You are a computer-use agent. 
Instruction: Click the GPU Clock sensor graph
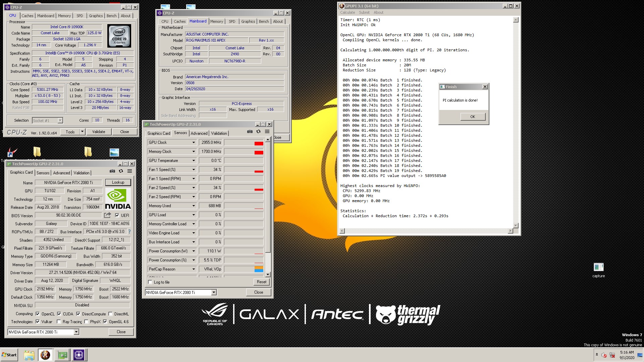(x=244, y=142)
